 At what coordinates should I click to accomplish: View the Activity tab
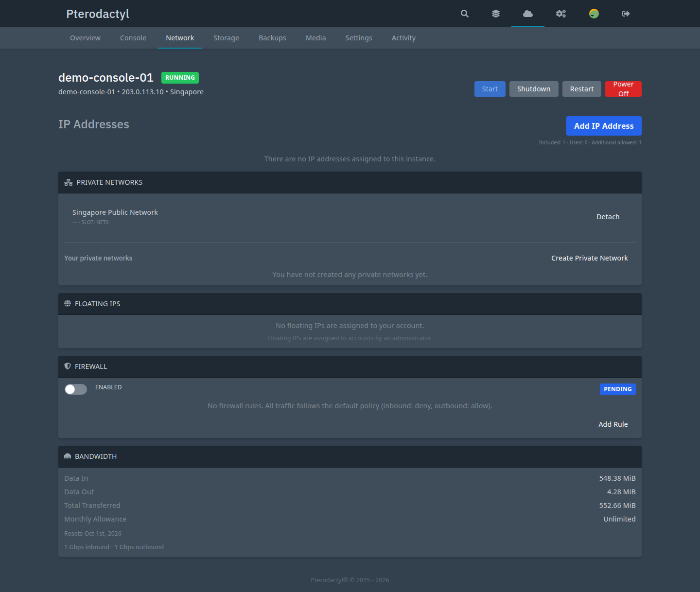[x=403, y=38]
